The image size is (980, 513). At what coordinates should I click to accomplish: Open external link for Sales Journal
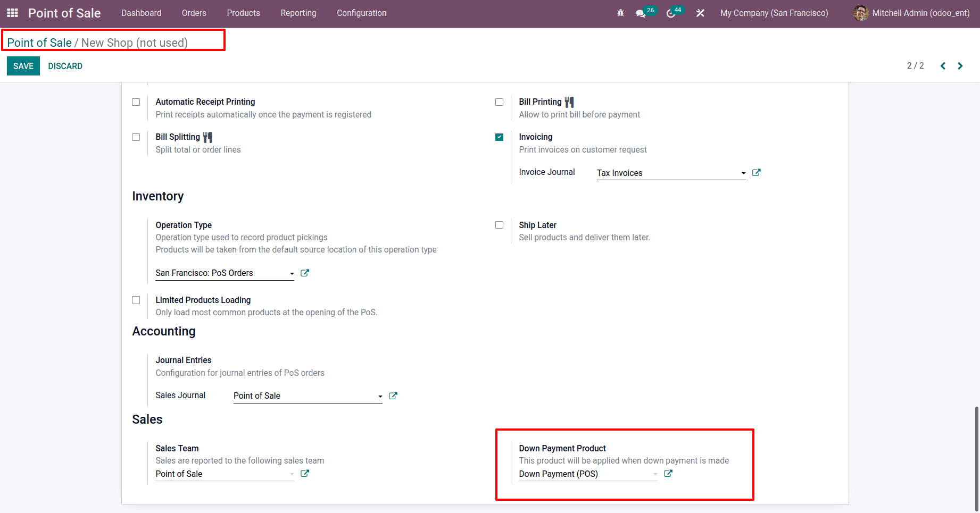coord(393,396)
